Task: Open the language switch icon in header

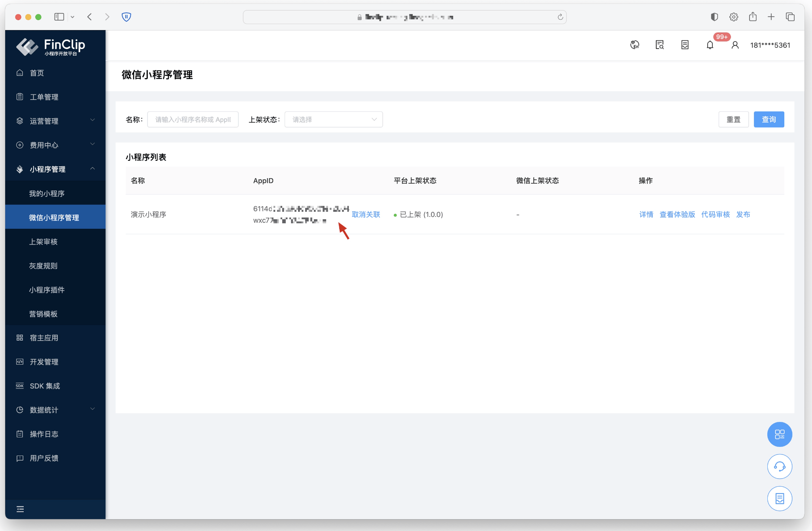Action: click(634, 45)
